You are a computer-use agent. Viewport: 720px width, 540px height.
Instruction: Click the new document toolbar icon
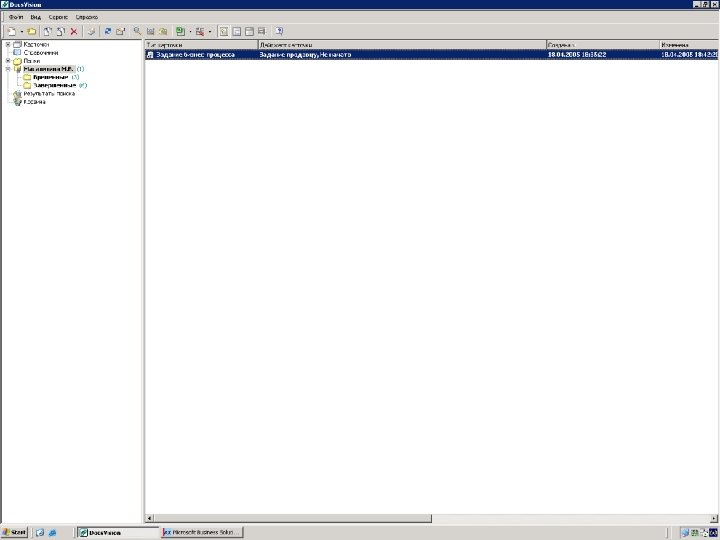click(x=12, y=31)
